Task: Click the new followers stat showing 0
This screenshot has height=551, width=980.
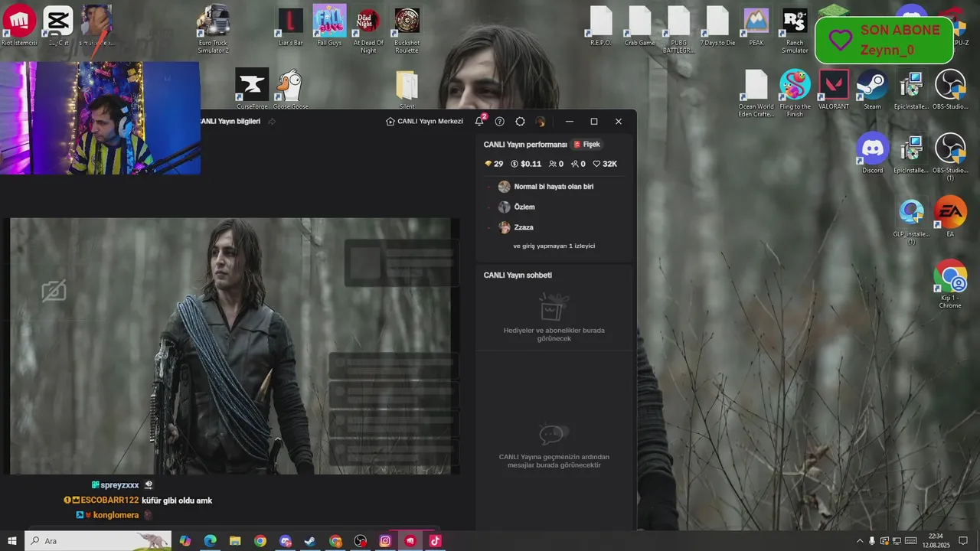Action: tap(578, 164)
